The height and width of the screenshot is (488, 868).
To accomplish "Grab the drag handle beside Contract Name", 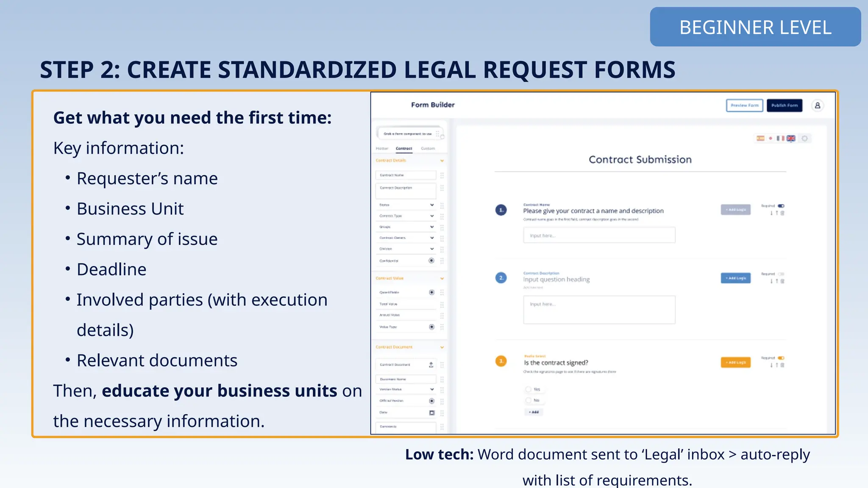I will (442, 175).
